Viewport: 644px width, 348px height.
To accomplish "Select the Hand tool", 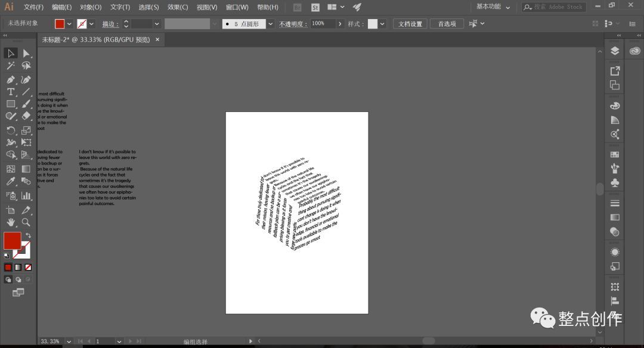I will pos(11,222).
